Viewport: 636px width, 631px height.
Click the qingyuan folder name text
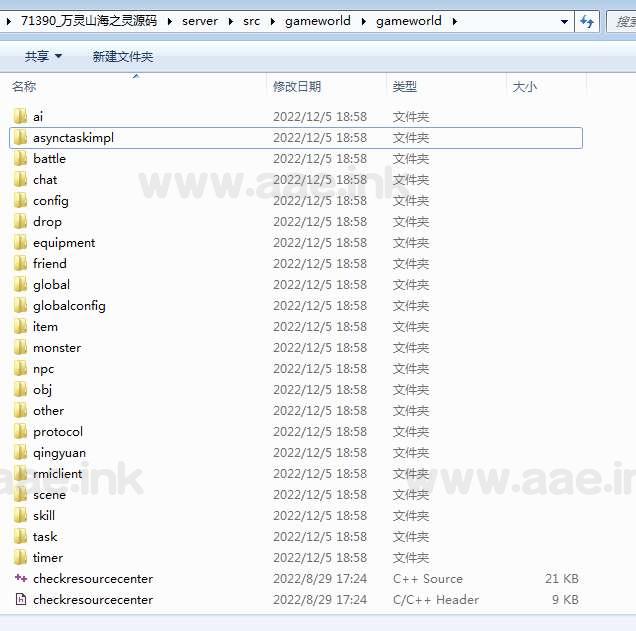[59, 453]
